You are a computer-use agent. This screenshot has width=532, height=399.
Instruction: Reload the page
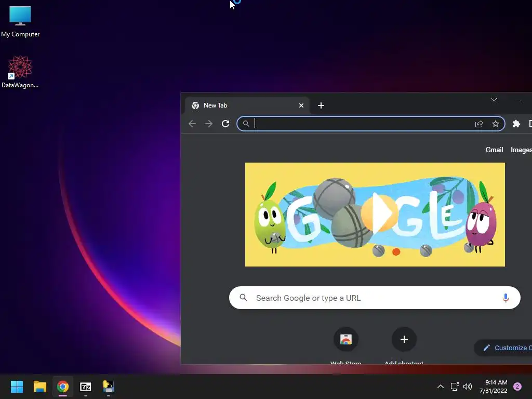225,124
